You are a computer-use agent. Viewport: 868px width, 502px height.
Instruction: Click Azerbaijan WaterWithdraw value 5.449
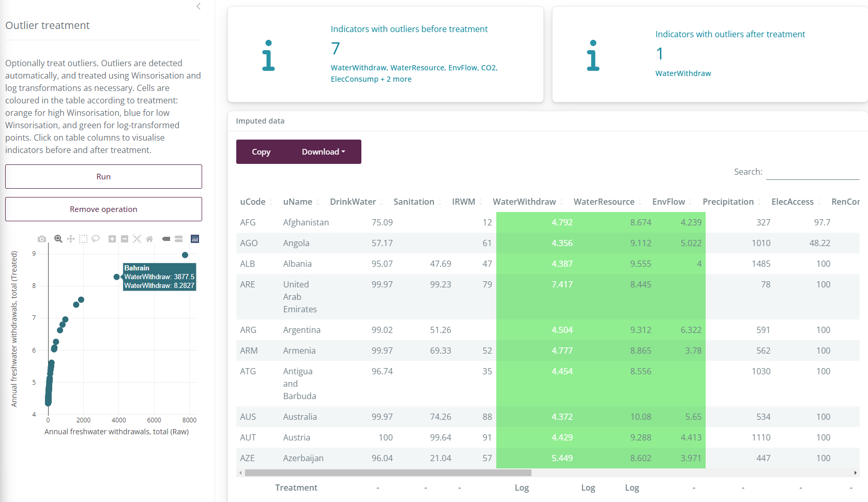tap(562, 458)
